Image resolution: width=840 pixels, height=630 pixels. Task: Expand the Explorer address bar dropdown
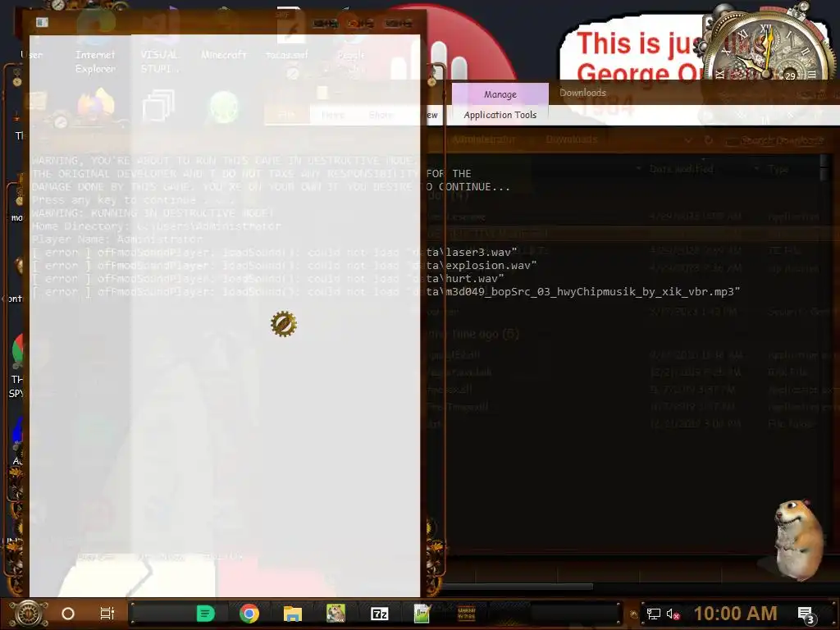pos(688,140)
